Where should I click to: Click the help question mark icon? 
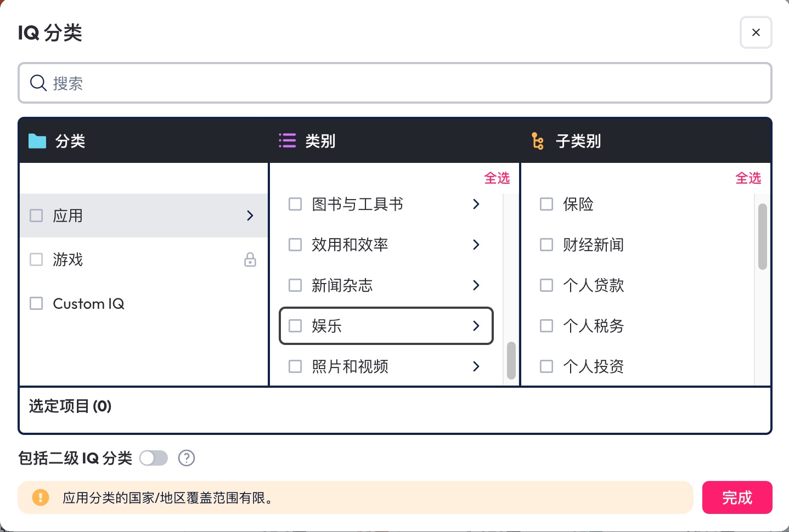[187, 458]
